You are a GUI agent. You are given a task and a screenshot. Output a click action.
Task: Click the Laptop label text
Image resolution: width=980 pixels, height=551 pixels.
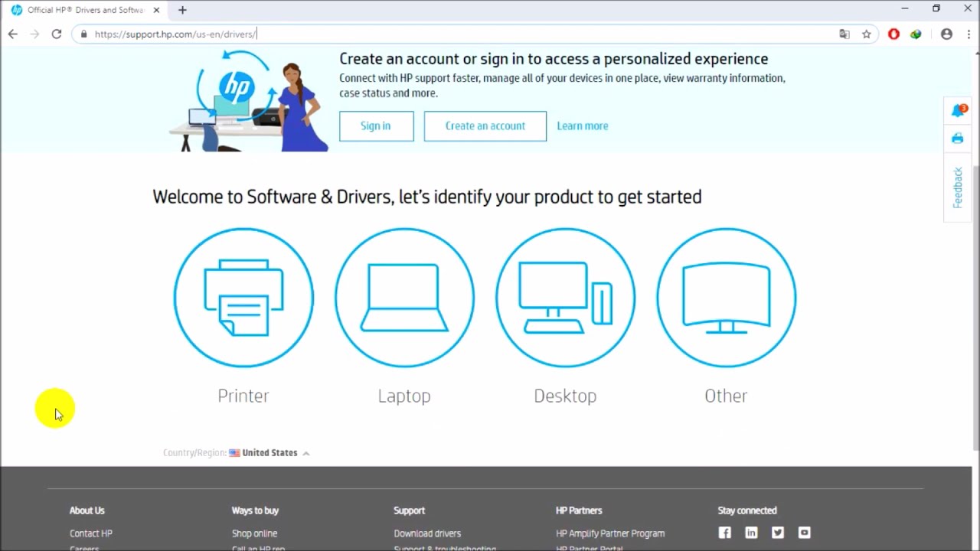point(404,396)
